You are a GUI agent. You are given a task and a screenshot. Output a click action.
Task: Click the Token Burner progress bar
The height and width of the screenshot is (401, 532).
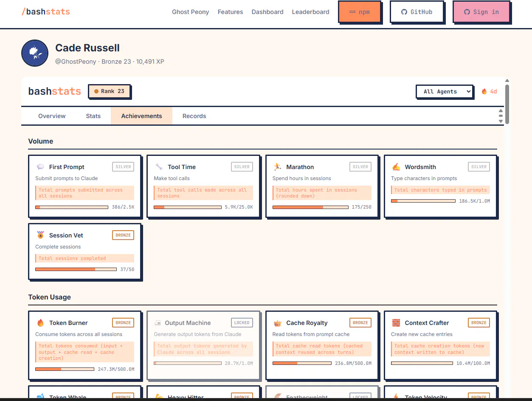65,369
